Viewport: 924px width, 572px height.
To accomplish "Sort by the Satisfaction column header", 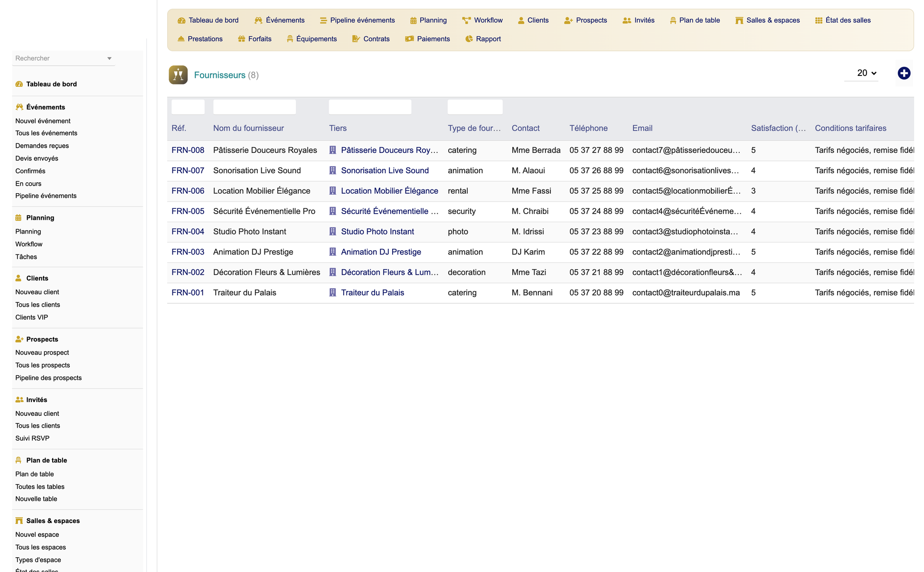I will coord(778,128).
